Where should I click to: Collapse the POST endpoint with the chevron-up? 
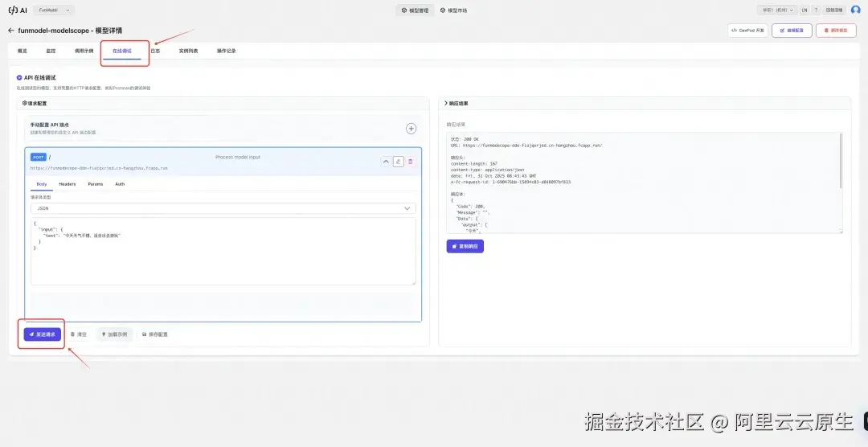pyautogui.click(x=387, y=162)
